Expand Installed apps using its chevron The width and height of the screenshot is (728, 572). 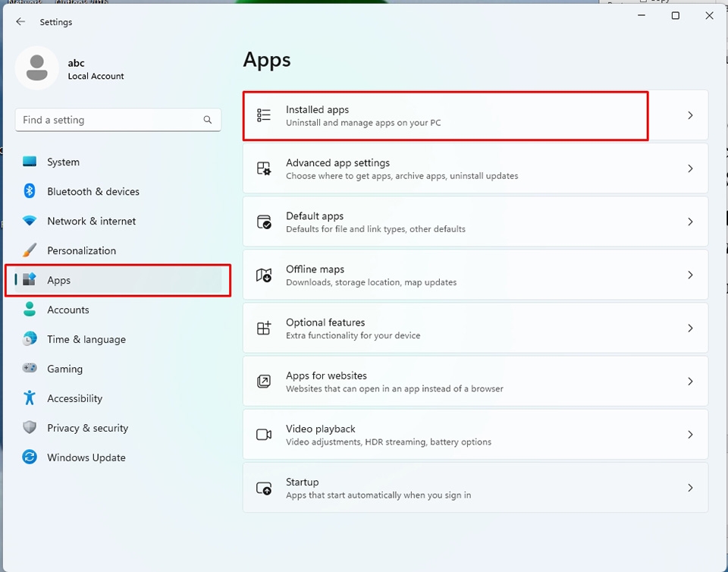(690, 115)
